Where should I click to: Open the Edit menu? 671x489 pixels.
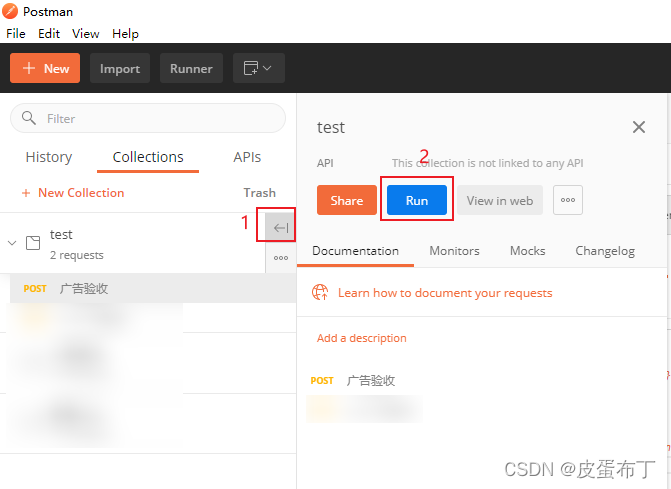point(49,33)
